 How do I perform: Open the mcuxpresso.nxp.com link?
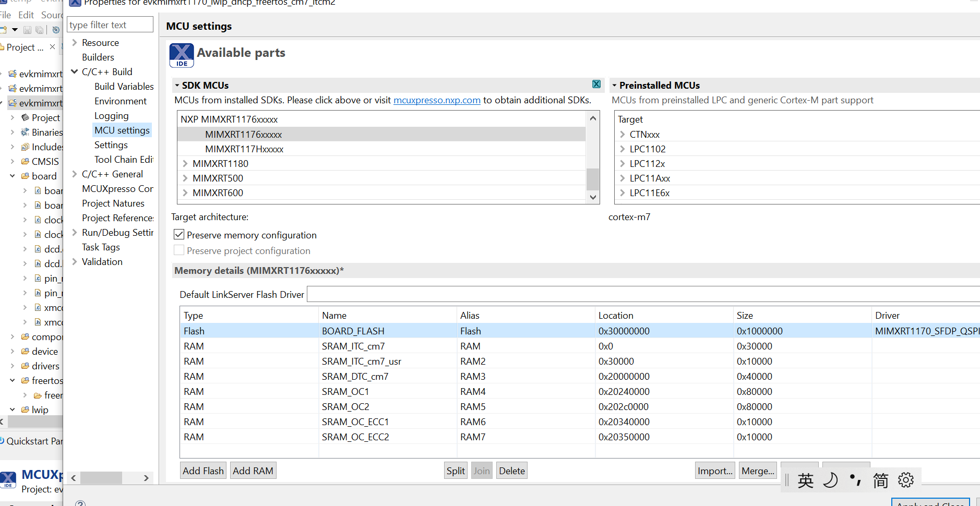click(x=436, y=100)
